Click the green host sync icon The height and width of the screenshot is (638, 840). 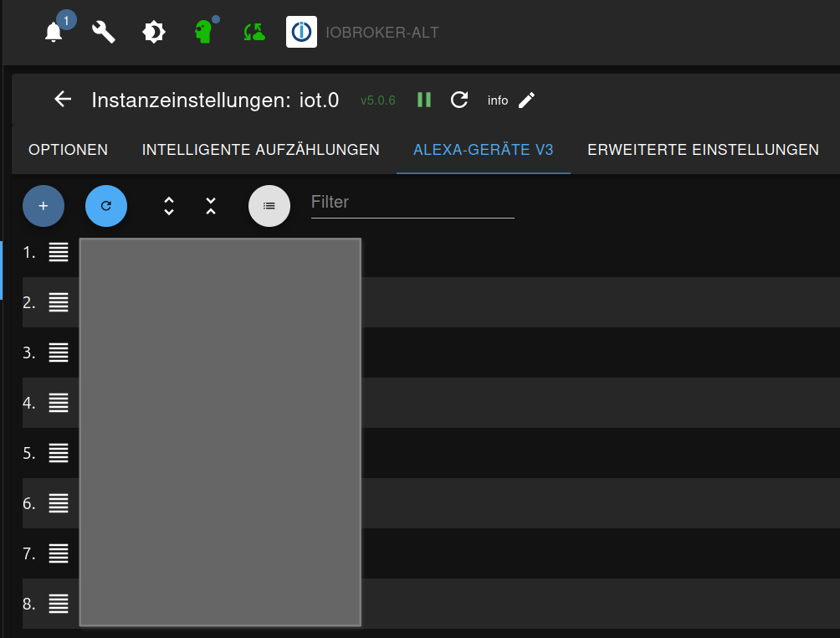click(254, 32)
